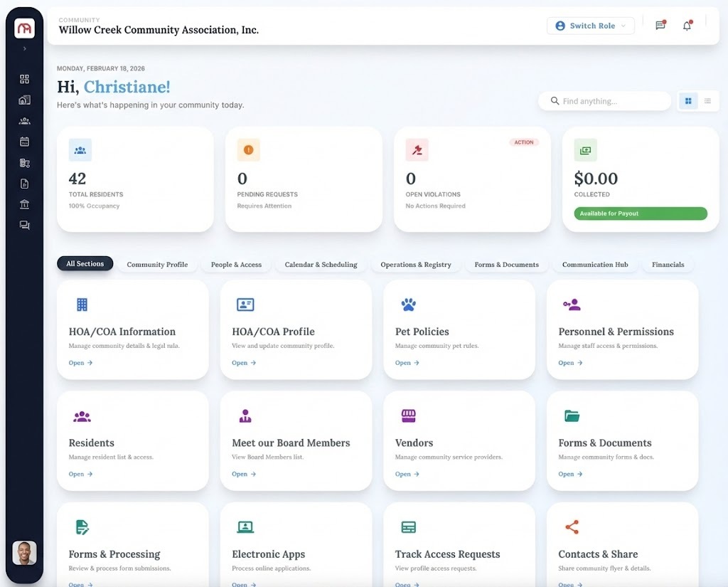Click the green Available for Payout bar
Image resolution: width=728 pixels, height=587 pixels.
pos(640,213)
